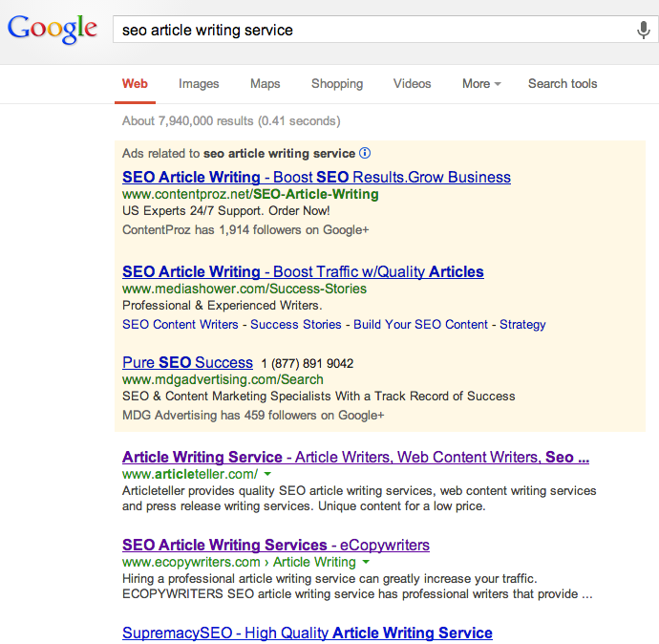Expand the More search options dropdown
This screenshot has height=644, width=659.
pyautogui.click(x=481, y=84)
